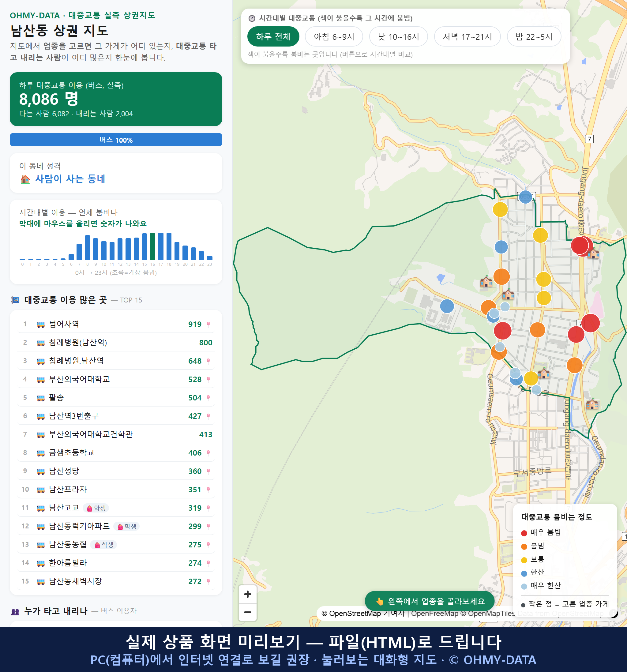Viewport: 627px width, 672px height.
Task: Click the pin icon for 침례병원.남산역
Action: pyautogui.click(x=208, y=361)
